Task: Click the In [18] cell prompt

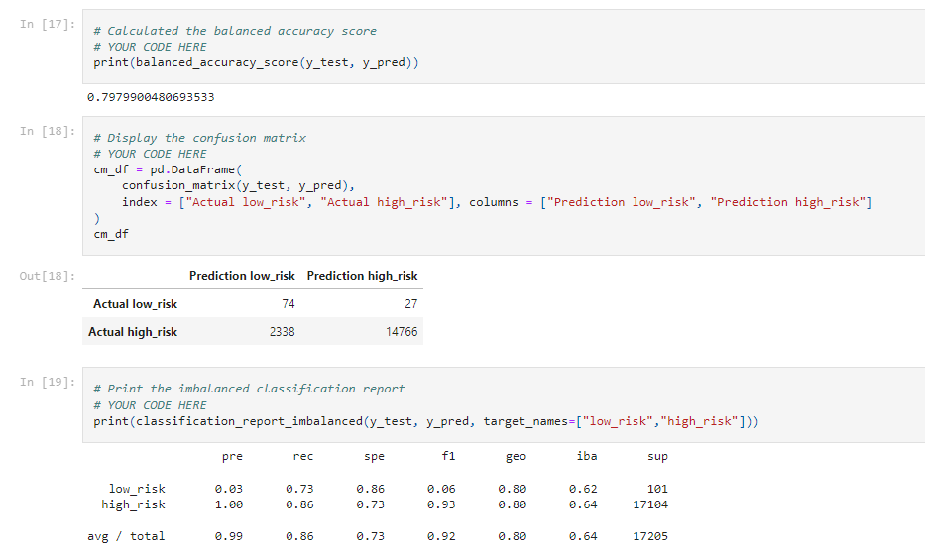Action: [48, 131]
